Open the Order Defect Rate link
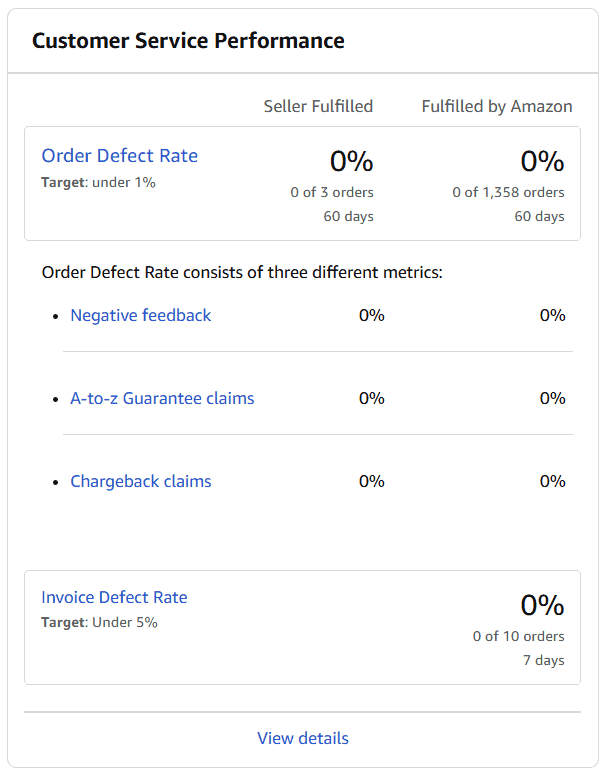Image resolution: width=607 pixels, height=777 pixels. click(119, 156)
